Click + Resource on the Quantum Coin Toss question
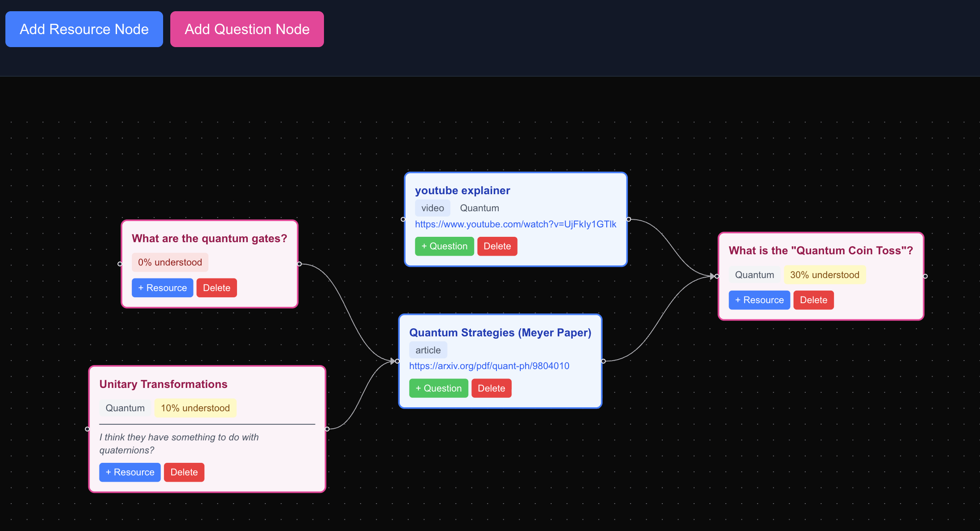 [759, 300]
